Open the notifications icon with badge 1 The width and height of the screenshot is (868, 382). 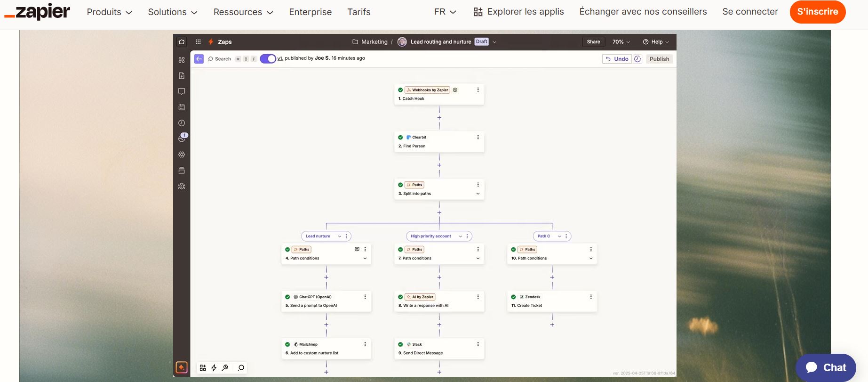point(183,138)
